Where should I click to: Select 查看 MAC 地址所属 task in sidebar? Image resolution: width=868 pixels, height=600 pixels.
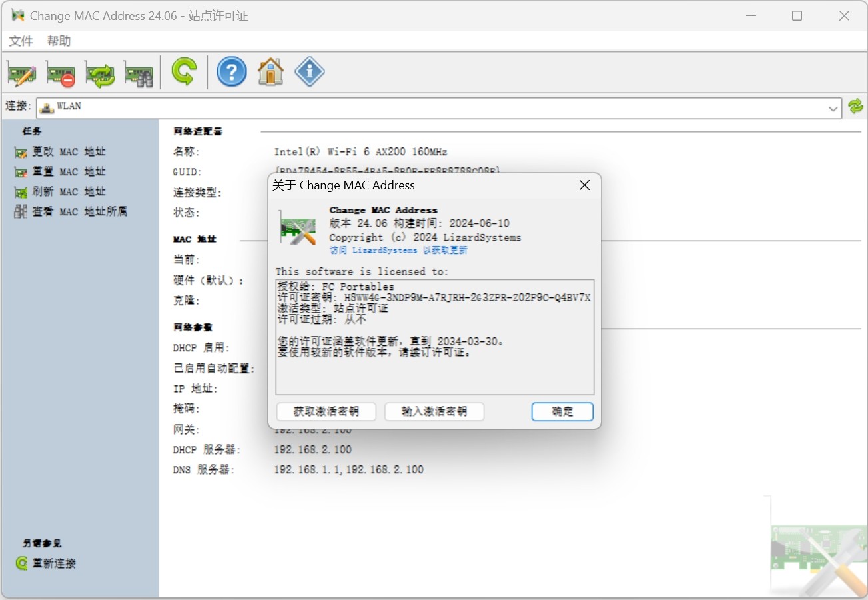[x=71, y=212]
